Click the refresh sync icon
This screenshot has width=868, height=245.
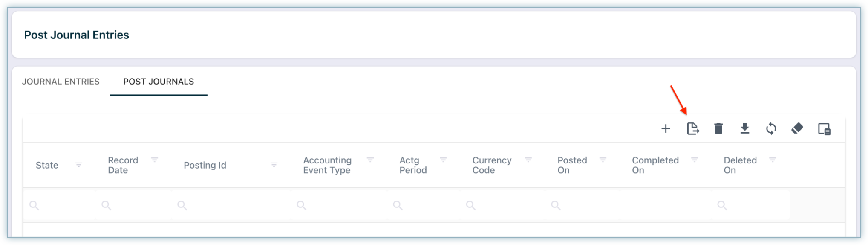click(771, 128)
